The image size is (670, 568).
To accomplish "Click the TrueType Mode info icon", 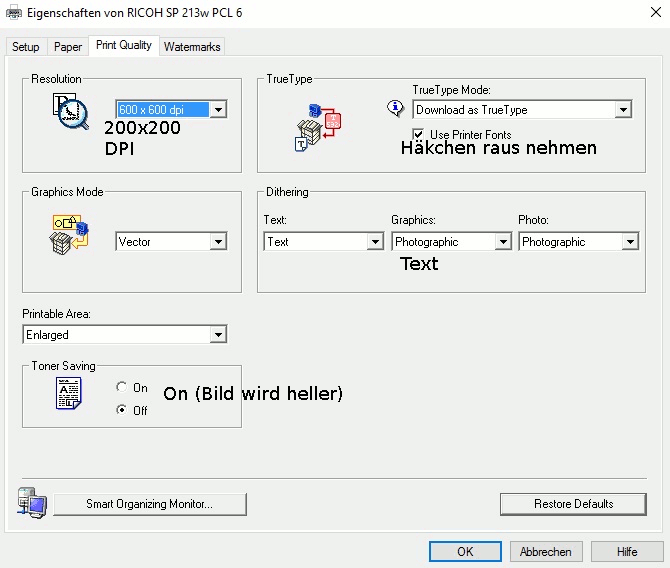I will (395, 108).
